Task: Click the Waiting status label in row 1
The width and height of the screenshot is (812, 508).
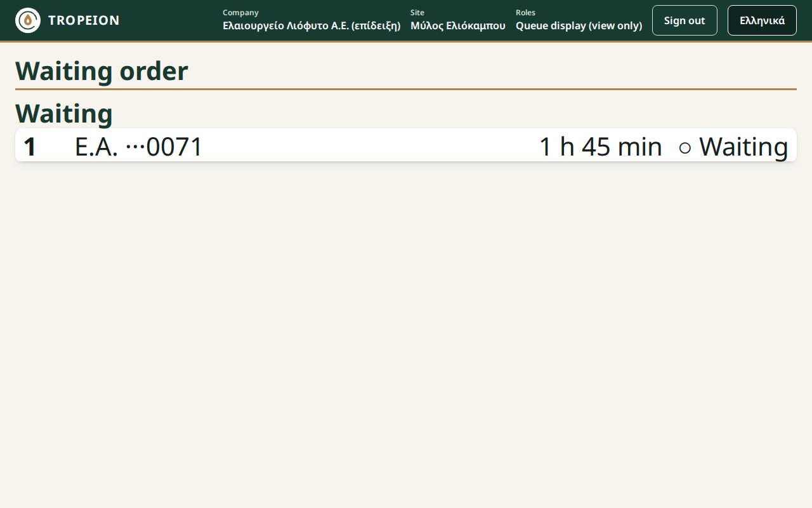Action: 743,147
